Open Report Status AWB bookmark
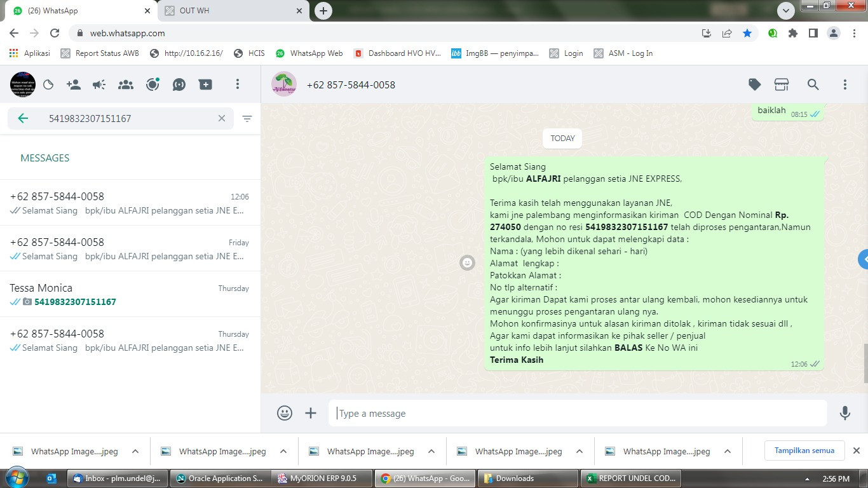 (100, 53)
